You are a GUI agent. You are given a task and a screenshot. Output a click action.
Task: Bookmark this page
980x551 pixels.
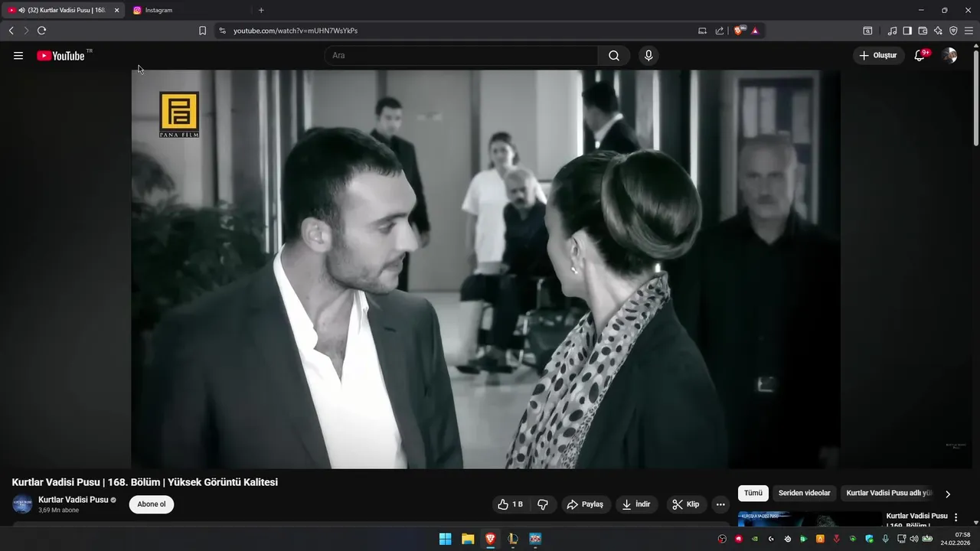point(202,31)
